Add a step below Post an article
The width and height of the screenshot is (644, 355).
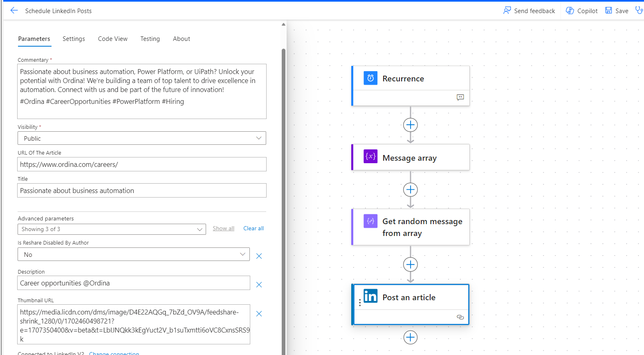(411, 337)
